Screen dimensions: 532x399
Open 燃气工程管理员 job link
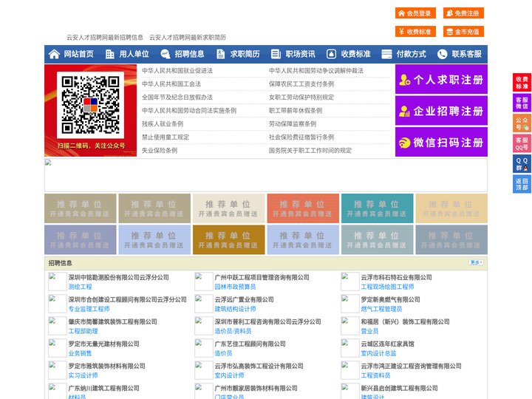pos(381,309)
